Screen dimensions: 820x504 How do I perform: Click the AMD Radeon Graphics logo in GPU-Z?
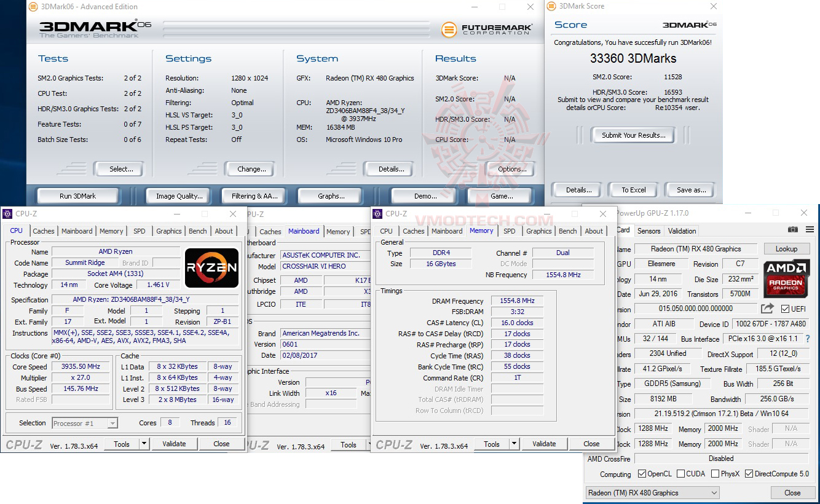[x=786, y=280]
